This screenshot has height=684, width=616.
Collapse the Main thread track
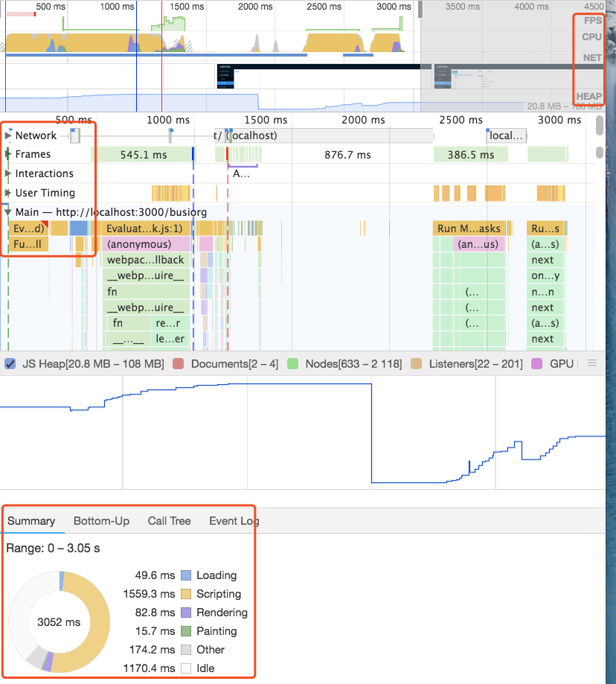click(8, 212)
